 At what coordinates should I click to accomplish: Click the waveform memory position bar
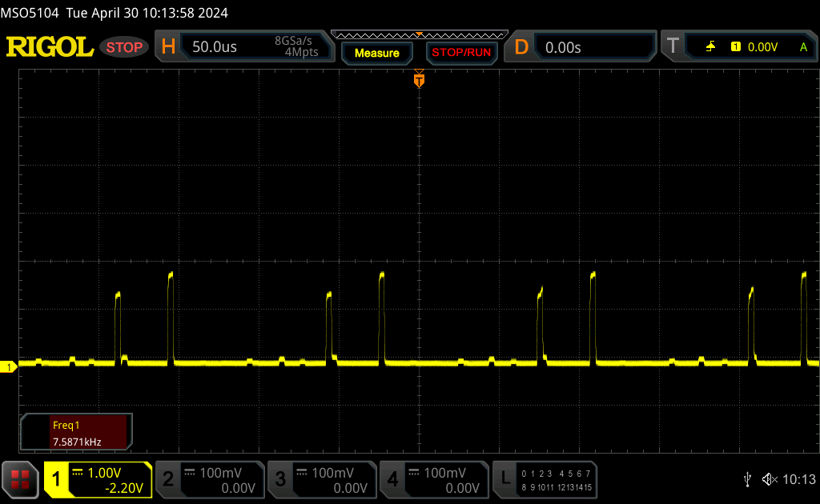click(x=419, y=34)
